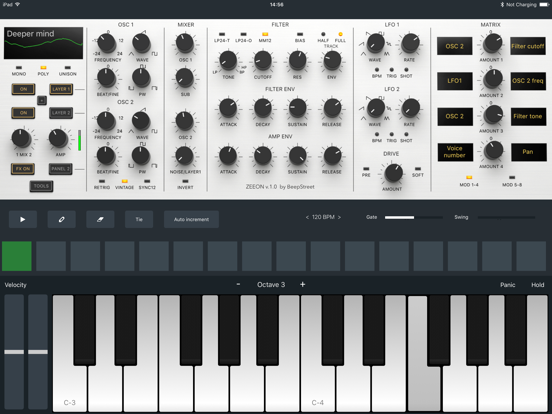Start the sequencer with the play button
Image resolution: width=552 pixels, height=414 pixels.
[x=23, y=219]
